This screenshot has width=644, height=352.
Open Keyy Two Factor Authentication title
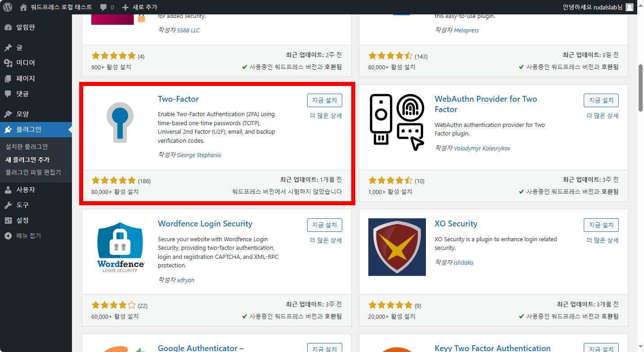coord(492,348)
